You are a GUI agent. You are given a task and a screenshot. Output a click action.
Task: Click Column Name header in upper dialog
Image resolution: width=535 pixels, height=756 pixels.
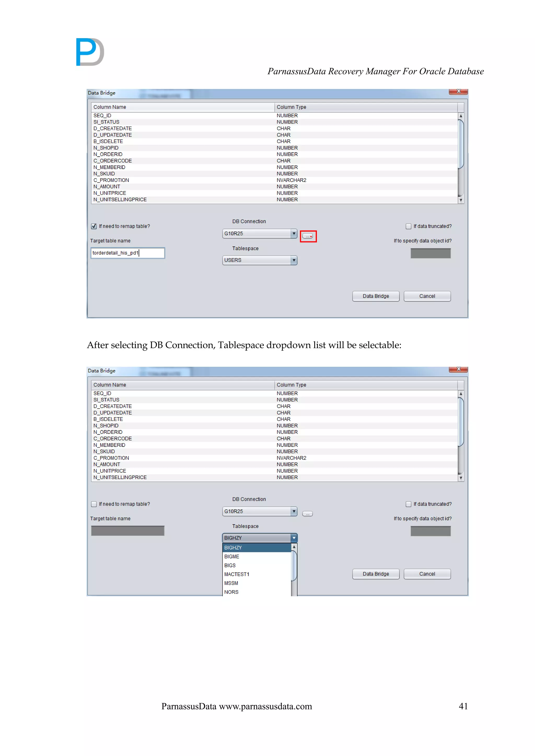tap(183, 107)
